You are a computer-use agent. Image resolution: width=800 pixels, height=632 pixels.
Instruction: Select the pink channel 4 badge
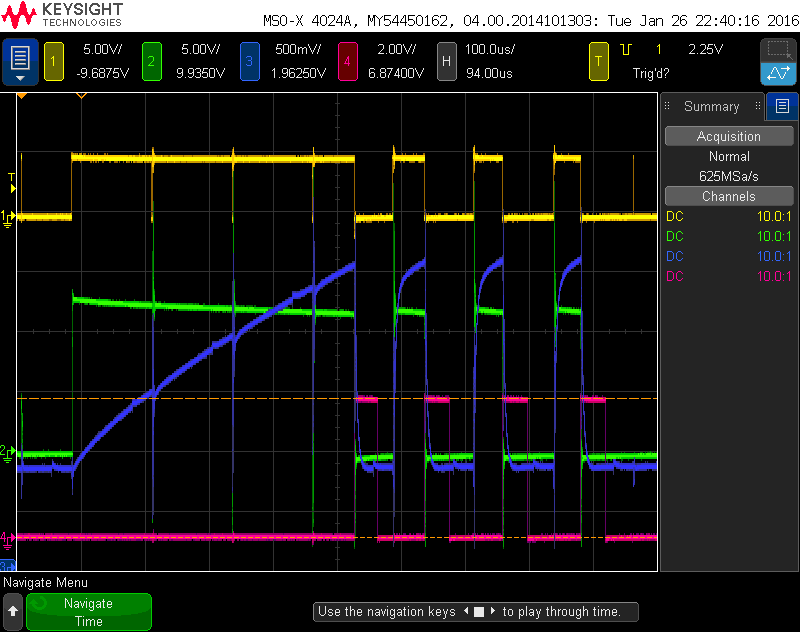coord(348,63)
